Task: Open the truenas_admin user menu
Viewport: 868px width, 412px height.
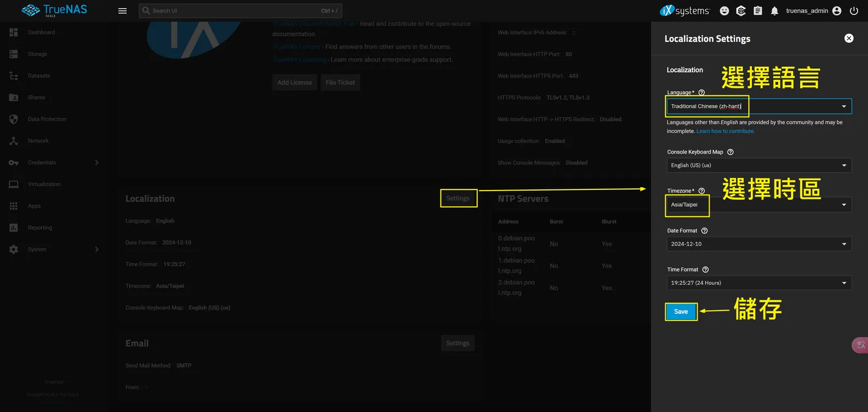Action: [814, 11]
